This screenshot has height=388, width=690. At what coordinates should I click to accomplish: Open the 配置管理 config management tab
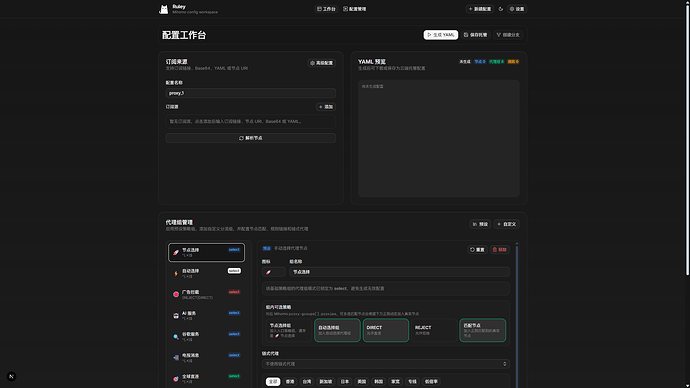coord(354,9)
